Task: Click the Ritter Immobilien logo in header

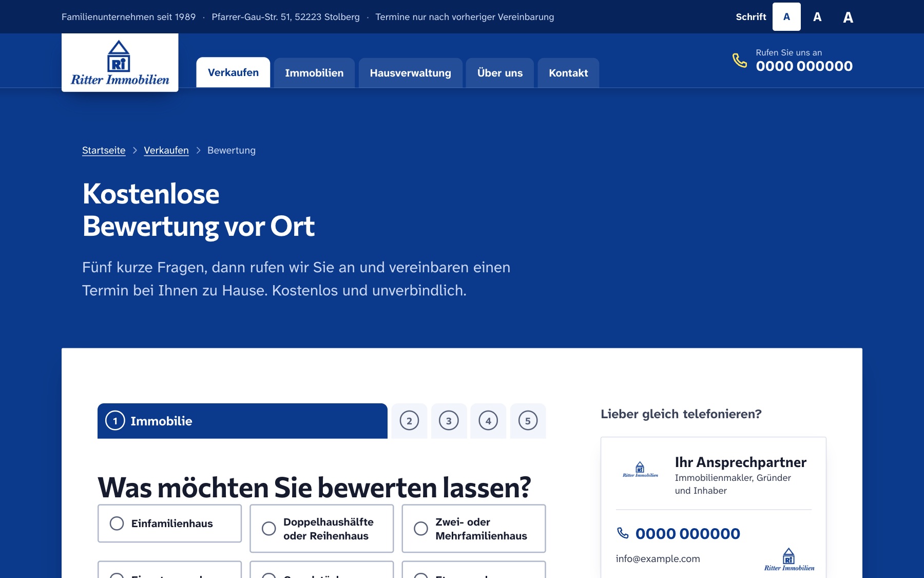Action: [x=120, y=63]
